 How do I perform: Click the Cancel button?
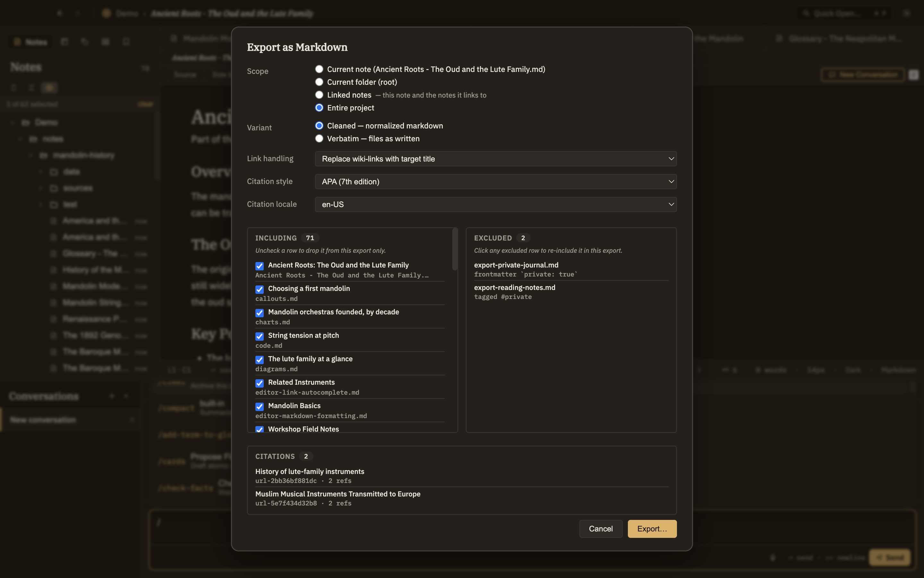pos(601,529)
